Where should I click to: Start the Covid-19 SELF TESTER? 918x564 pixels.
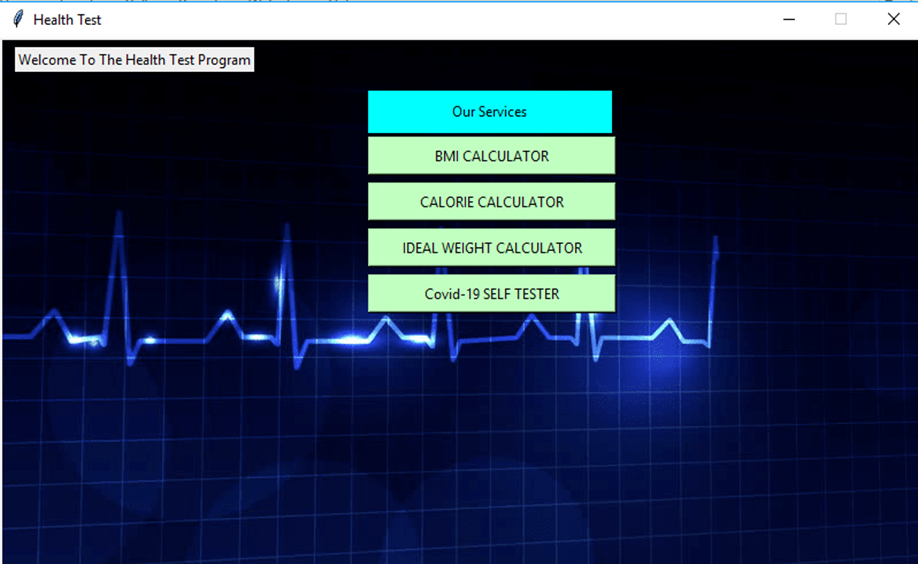(491, 293)
